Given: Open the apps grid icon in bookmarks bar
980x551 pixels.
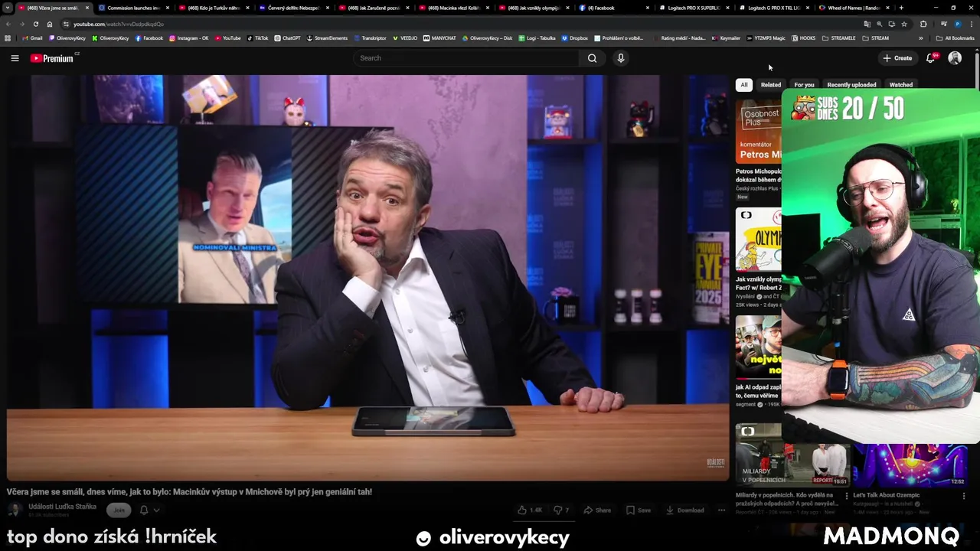Looking at the screenshot, I should pos(8,38).
